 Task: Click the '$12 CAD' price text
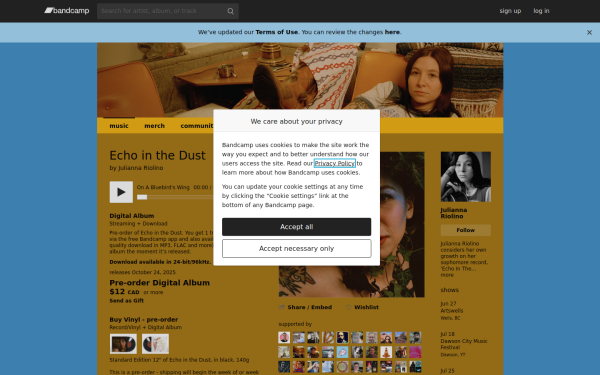click(x=124, y=292)
